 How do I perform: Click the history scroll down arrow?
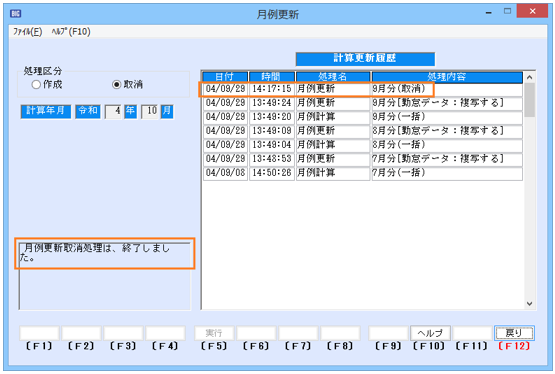[x=530, y=304]
